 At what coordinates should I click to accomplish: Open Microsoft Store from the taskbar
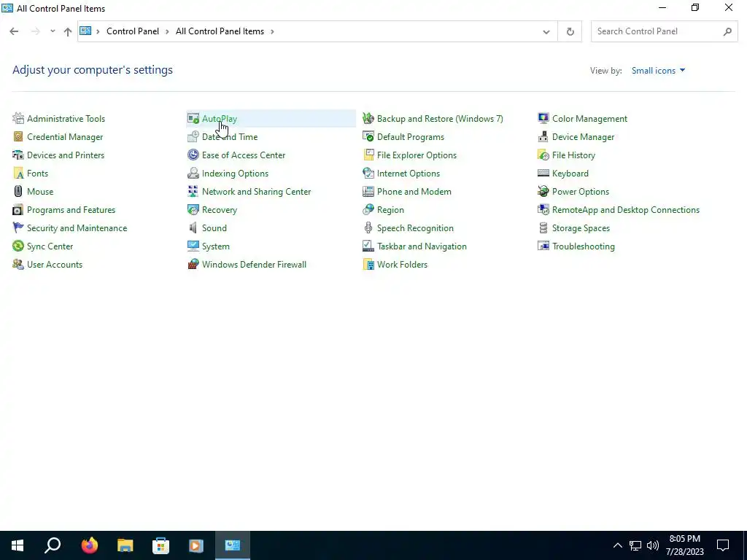(x=160, y=545)
